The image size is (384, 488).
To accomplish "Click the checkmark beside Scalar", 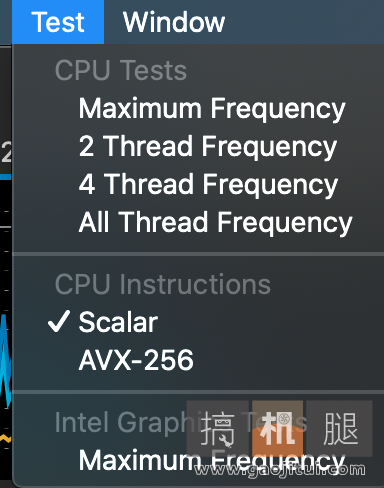I will pos(59,321).
